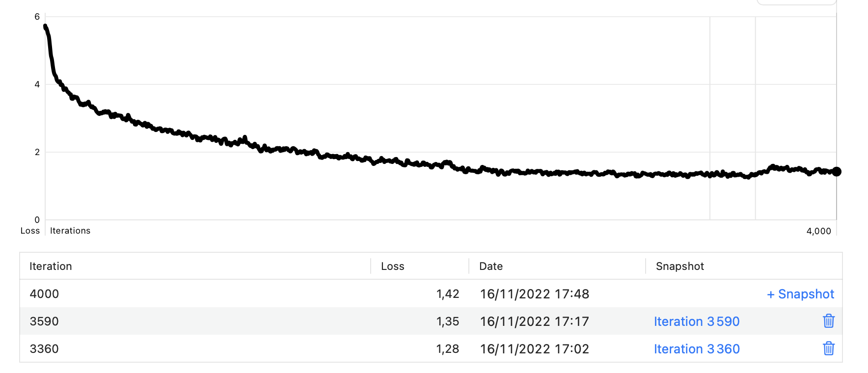868x373 pixels.
Task: Click the Loss column header
Action: point(392,266)
